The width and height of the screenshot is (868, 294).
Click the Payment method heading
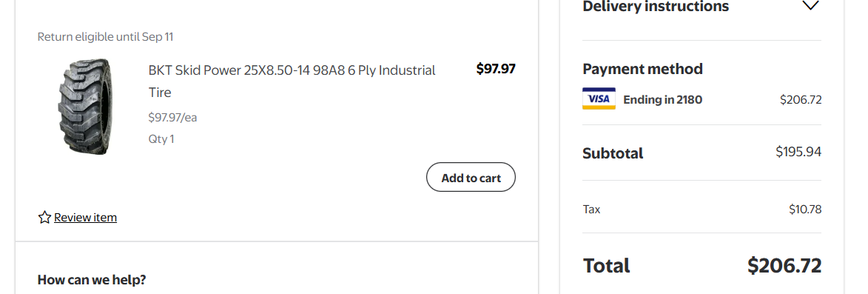click(643, 69)
